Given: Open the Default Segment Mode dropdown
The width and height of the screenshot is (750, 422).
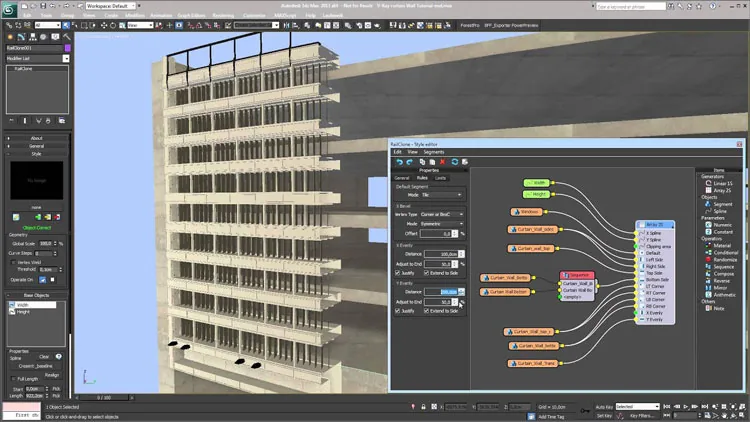Looking at the screenshot, I should point(441,195).
